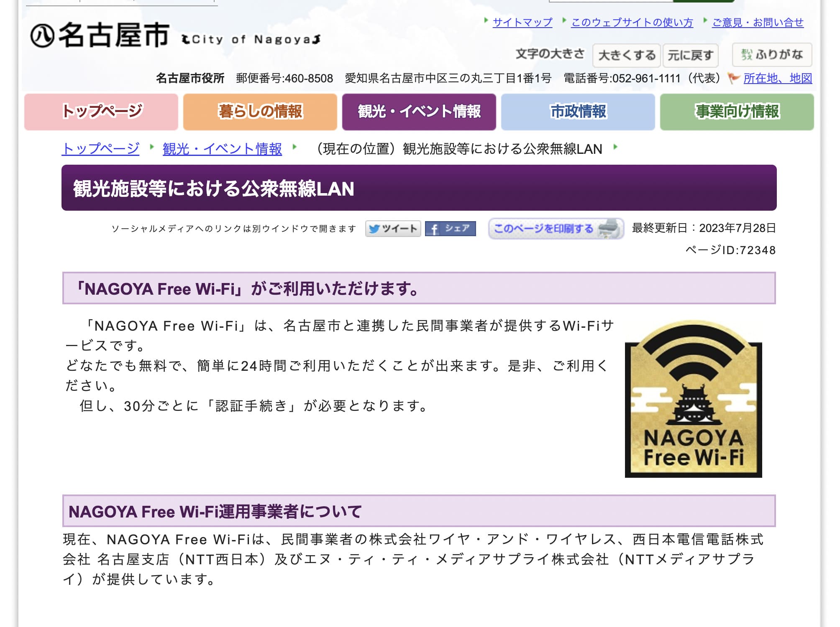Open このウェブサイトの使い方 link
This screenshot has width=840, height=627.
(x=632, y=22)
